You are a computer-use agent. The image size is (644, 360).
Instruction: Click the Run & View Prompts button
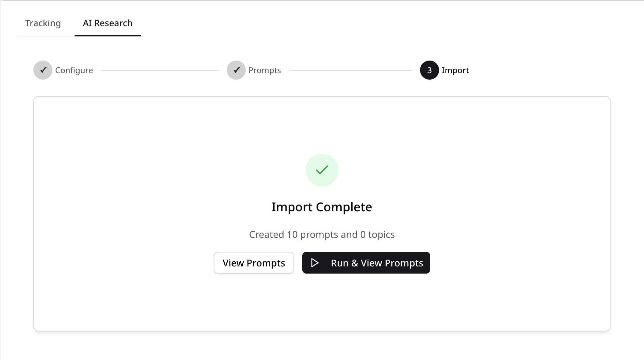[366, 263]
